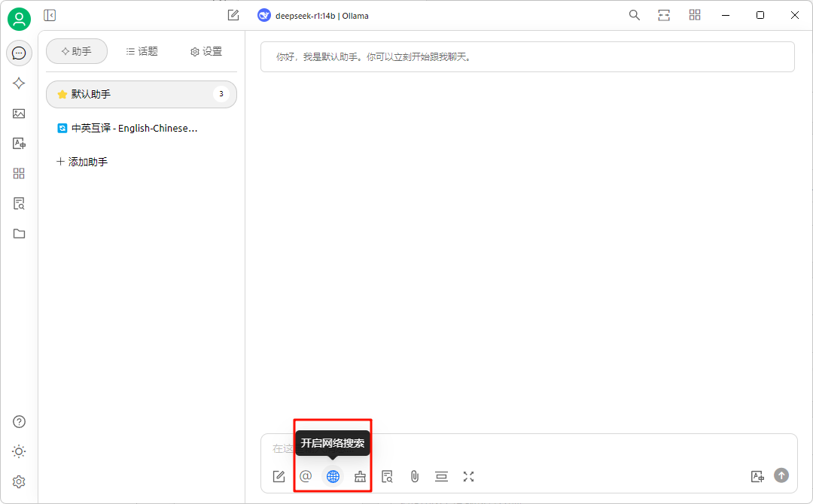The image size is (813, 504).
Task: Click the welcome message 你好，我是默认助手
Action: [x=527, y=57]
